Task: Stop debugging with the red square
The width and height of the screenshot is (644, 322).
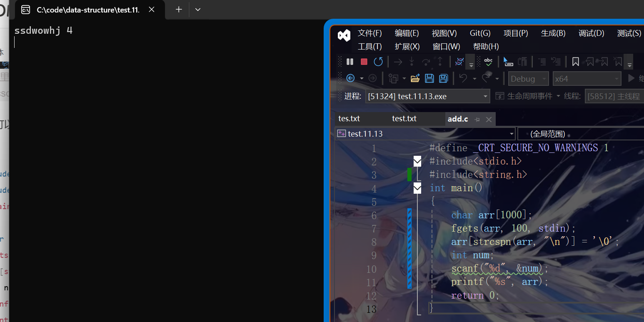Action: pyautogui.click(x=364, y=62)
